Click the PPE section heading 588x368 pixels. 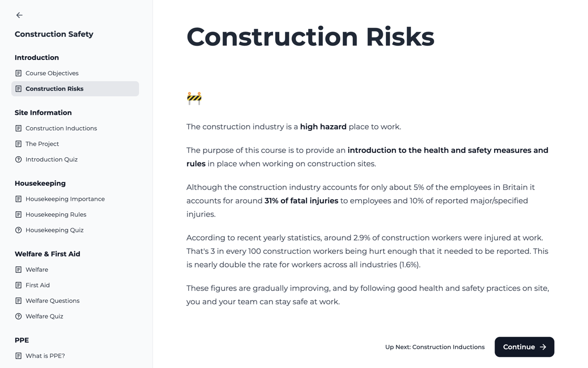22,340
